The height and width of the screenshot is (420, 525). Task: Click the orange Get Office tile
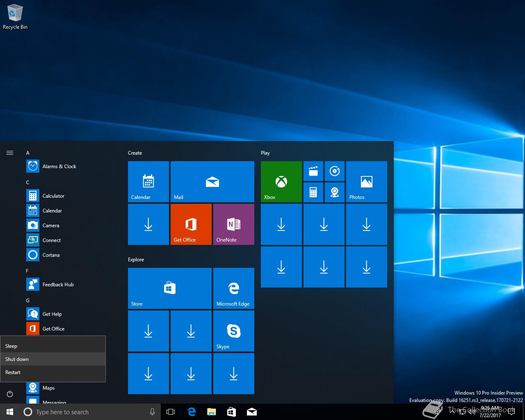(191, 224)
